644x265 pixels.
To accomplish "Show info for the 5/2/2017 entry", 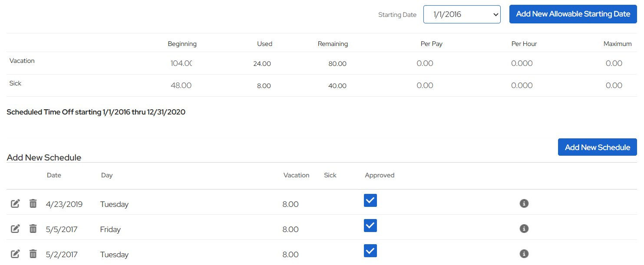I will coord(524,254).
